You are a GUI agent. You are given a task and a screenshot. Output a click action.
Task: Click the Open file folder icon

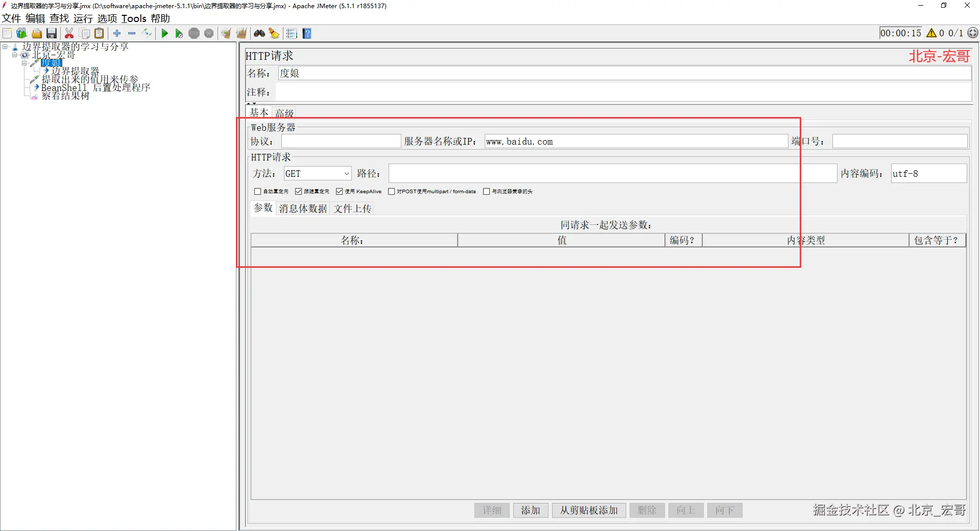pyautogui.click(x=37, y=34)
